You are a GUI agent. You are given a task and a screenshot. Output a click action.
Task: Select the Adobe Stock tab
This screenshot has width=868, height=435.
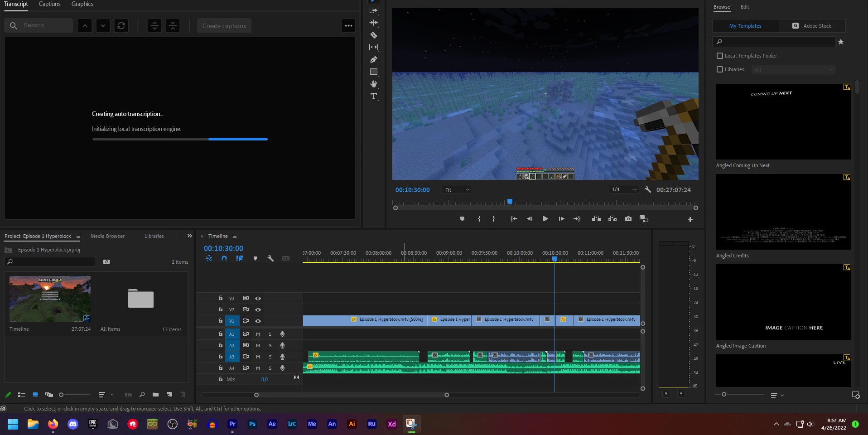[x=812, y=26]
